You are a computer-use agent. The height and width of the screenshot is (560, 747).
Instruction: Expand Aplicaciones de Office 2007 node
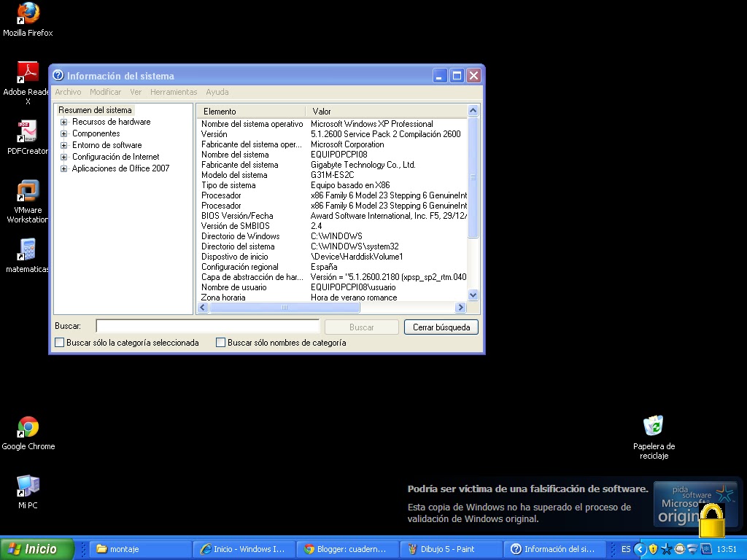point(63,168)
